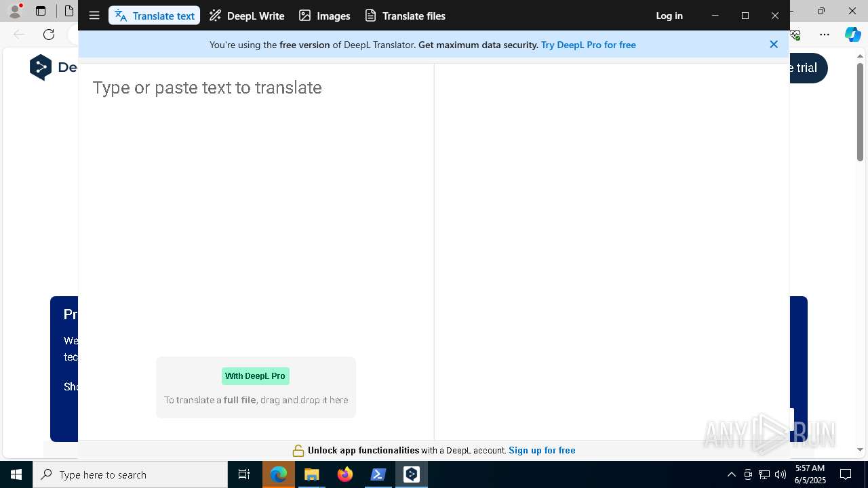The image size is (868, 488).
Task: Show hidden system tray icons
Action: pos(732,474)
